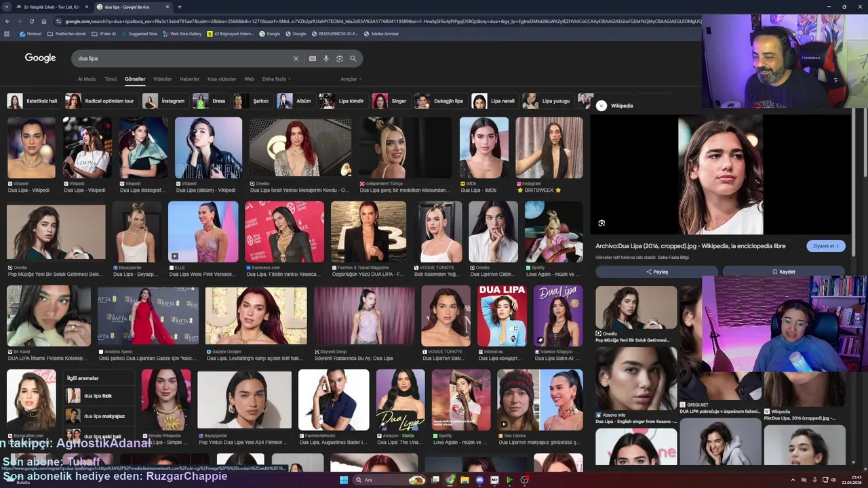Select the 'Dukagjin lipa' filter chip
Viewport: 868px width, 488px height.
(441, 101)
